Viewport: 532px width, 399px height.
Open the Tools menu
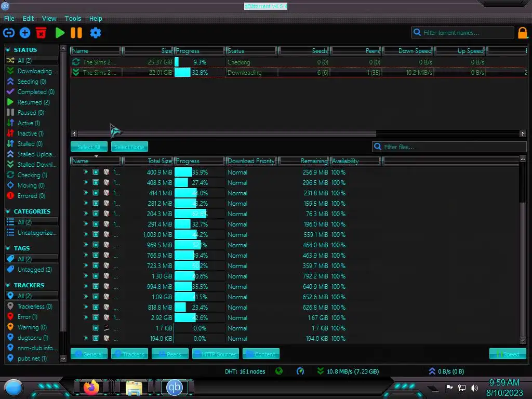73,19
